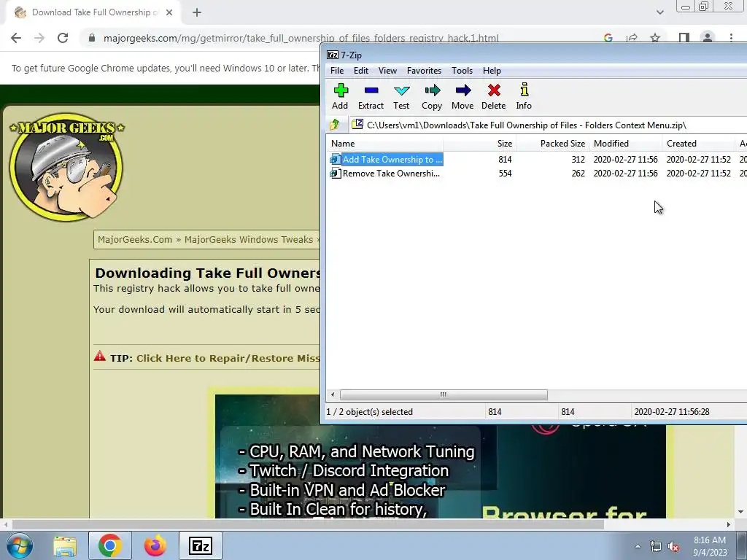Reload the MajorGeeks page in Chrome
747x560 pixels.
tap(63, 38)
